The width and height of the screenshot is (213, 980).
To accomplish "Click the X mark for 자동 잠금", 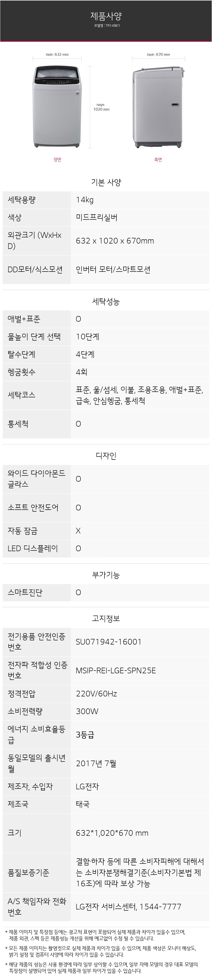I will tap(78, 531).
